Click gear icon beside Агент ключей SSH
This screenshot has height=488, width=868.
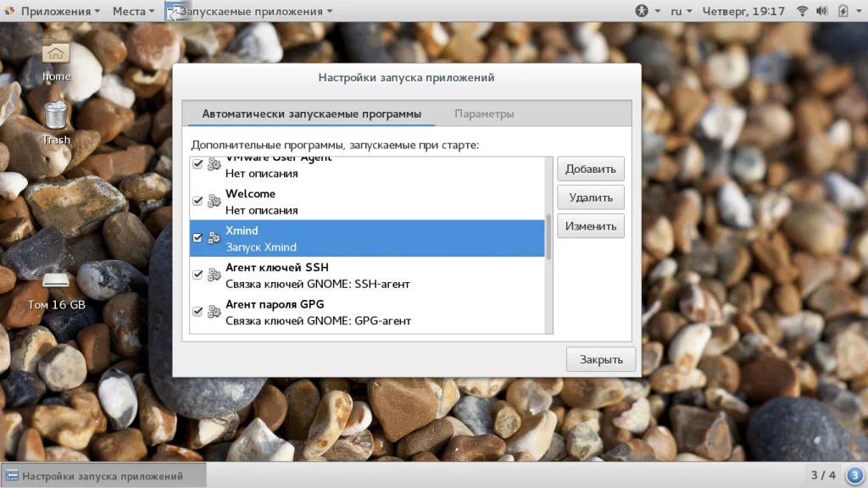click(214, 274)
